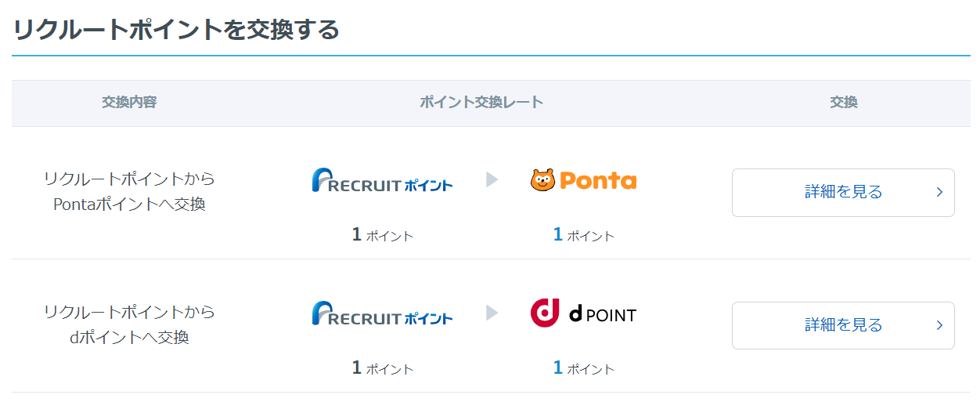This screenshot has height=420, width=980.
Task: Select the リクルートポイントからdポイントへ交換 description text
Action: [129, 325]
